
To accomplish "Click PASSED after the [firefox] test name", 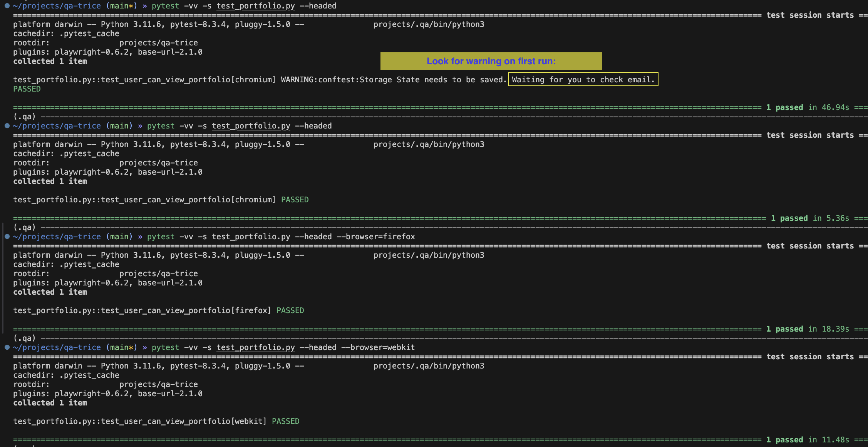I will pyautogui.click(x=290, y=310).
